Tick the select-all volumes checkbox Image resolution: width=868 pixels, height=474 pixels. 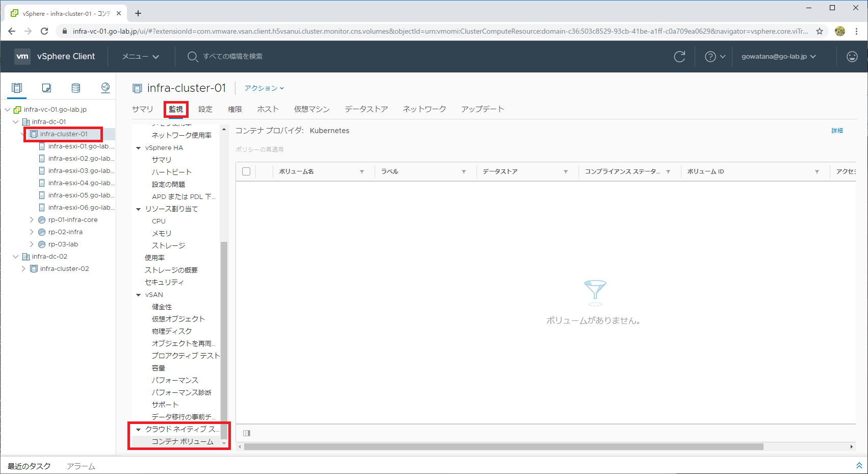click(246, 171)
